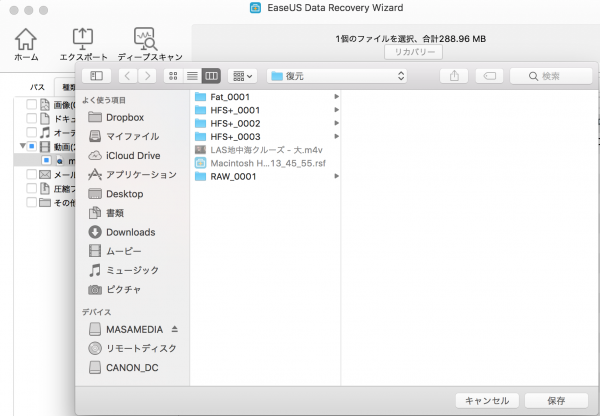The width and height of the screenshot is (600, 416).
Task: Toggle the sidebar in save dialog
Action: (96, 76)
